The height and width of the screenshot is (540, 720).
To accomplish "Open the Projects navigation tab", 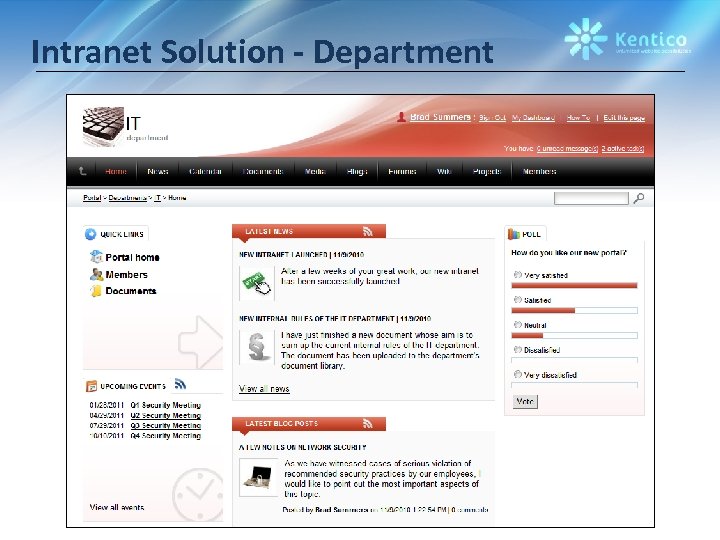I will 487,171.
